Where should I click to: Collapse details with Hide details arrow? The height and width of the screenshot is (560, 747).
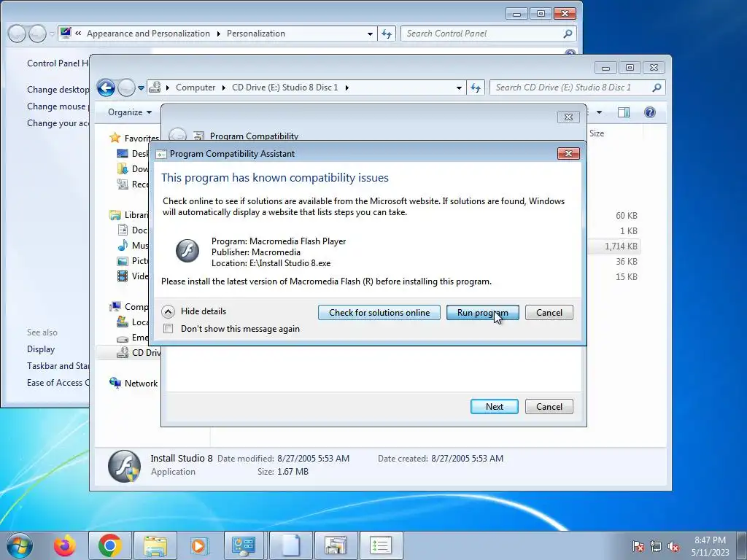click(x=169, y=311)
